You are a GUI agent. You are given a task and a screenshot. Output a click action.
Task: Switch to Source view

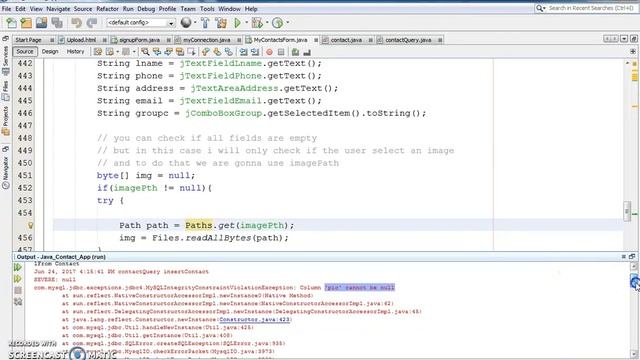(25, 51)
